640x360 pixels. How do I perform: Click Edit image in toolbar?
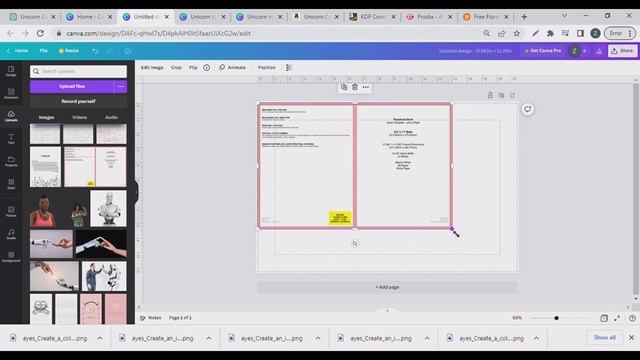[x=152, y=68]
